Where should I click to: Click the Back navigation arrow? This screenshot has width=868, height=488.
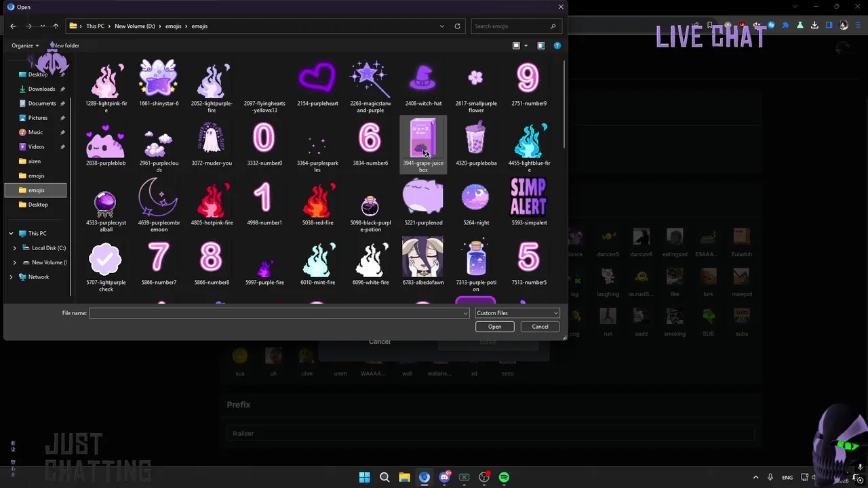[x=13, y=26]
